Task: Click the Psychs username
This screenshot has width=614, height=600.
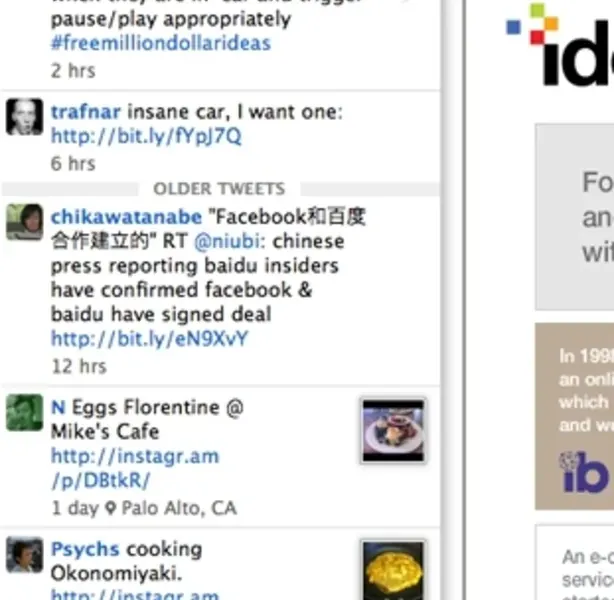Action: 85,549
